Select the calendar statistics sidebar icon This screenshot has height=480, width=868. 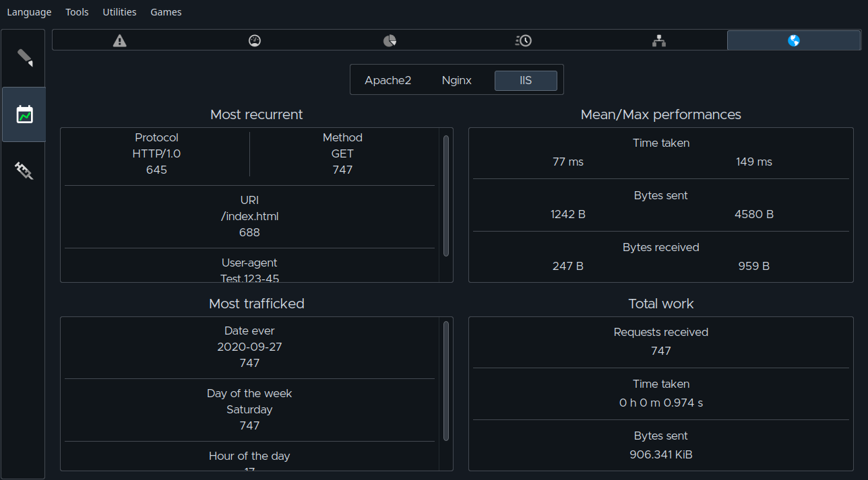(x=24, y=114)
